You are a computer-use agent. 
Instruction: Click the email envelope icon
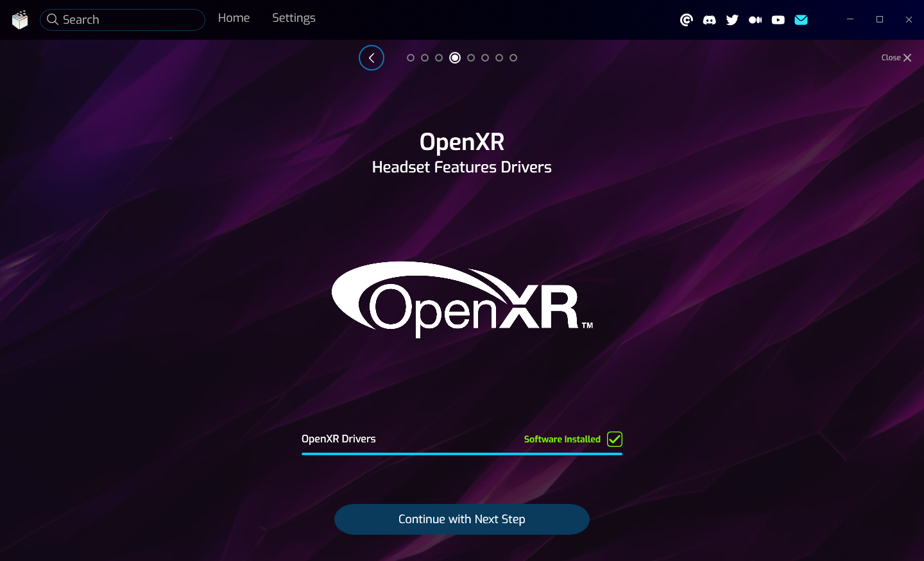pos(801,20)
